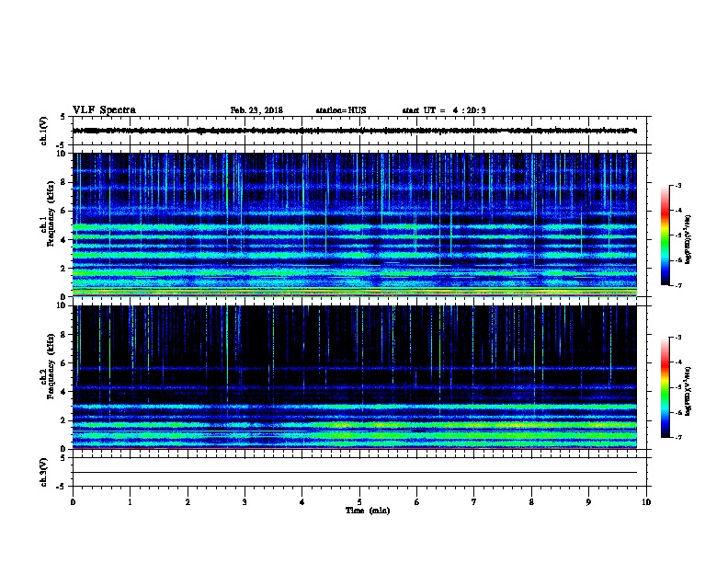Viewport: 728px width, 563px height.
Task: Click the "-7" label on the upper colorbar
Action: [x=677, y=285]
